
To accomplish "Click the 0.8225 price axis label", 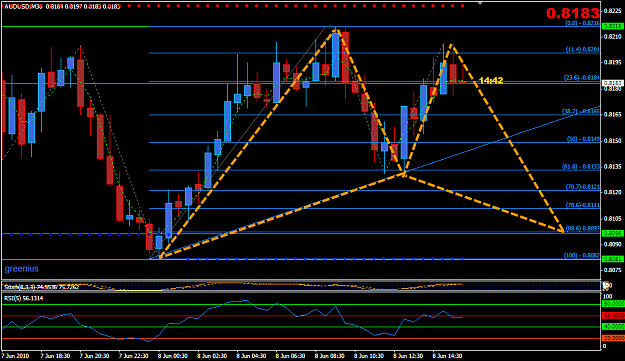I will (x=613, y=11).
